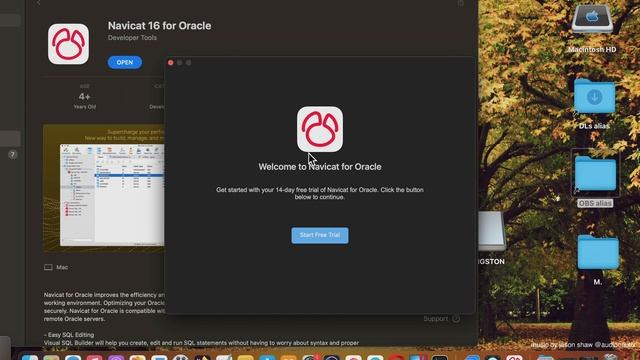Click the Navicat app icon on the App Store page
This screenshot has width=640, height=360.
pyautogui.click(x=68, y=44)
